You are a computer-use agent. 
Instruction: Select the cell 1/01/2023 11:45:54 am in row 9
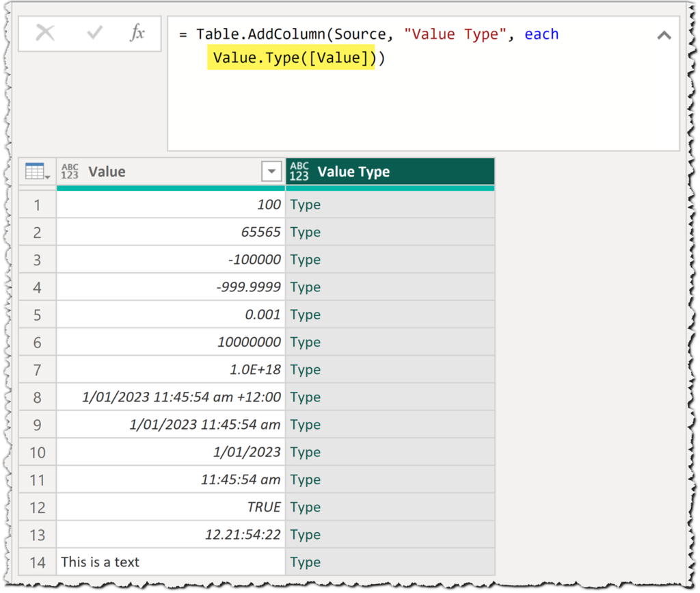tap(171, 425)
